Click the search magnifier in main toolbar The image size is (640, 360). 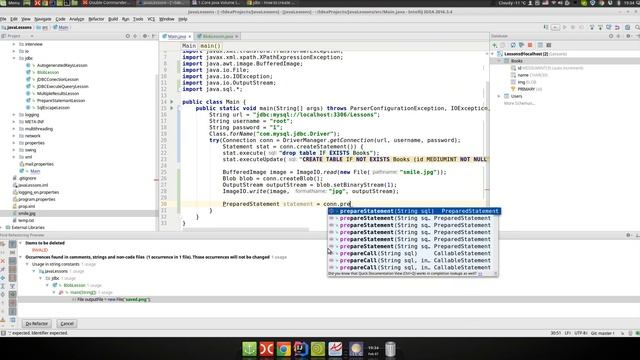[636, 27]
